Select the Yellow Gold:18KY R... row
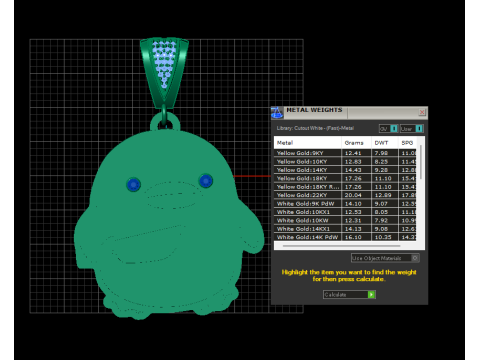Viewport: 480px width, 360px height. click(x=345, y=187)
